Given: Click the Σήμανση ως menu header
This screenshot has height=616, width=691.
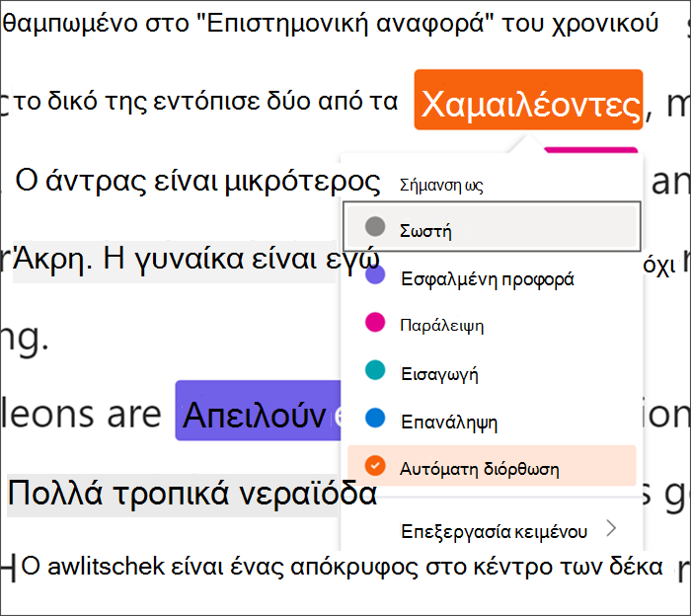Looking at the screenshot, I should click(441, 186).
